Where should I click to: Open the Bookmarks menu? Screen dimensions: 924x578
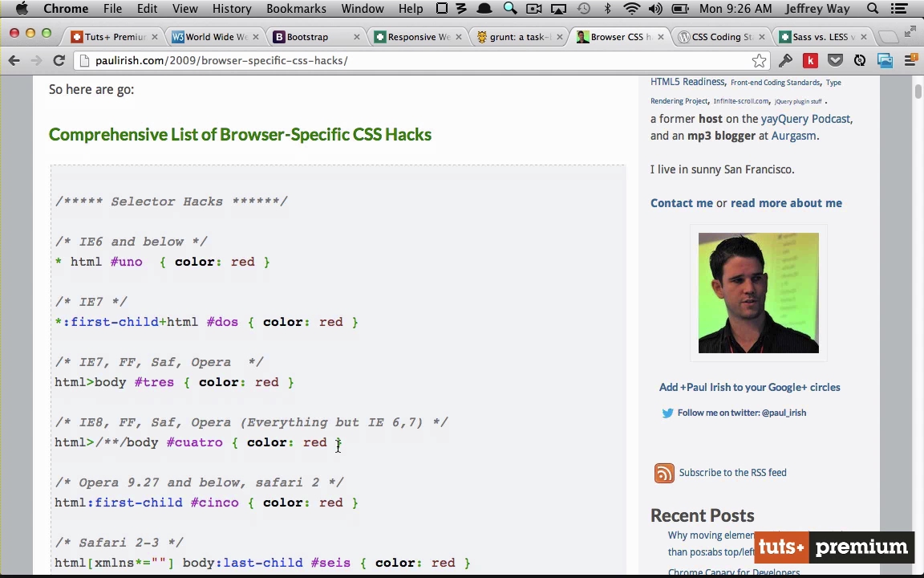pos(296,8)
